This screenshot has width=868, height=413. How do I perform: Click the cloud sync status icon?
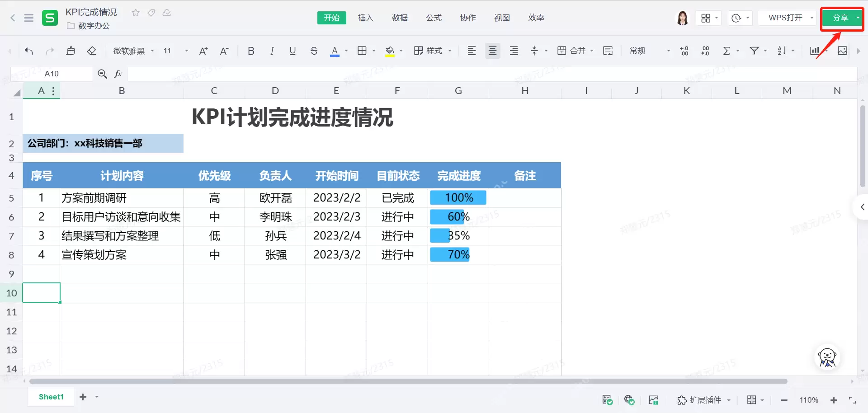[167, 13]
